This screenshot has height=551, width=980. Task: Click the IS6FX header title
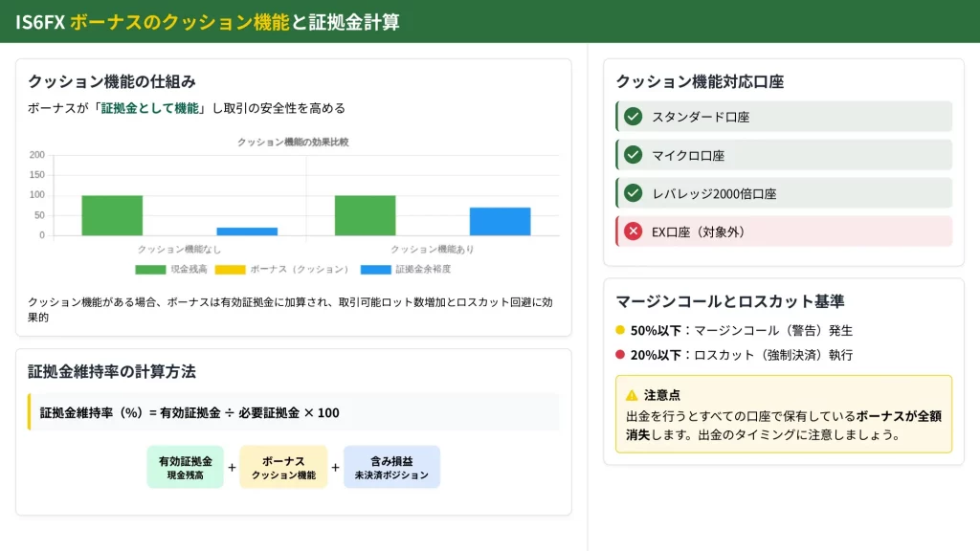pos(208,21)
